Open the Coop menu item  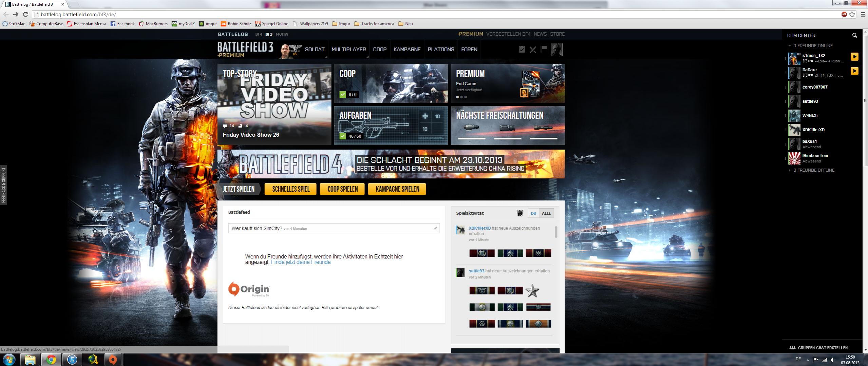click(380, 50)
